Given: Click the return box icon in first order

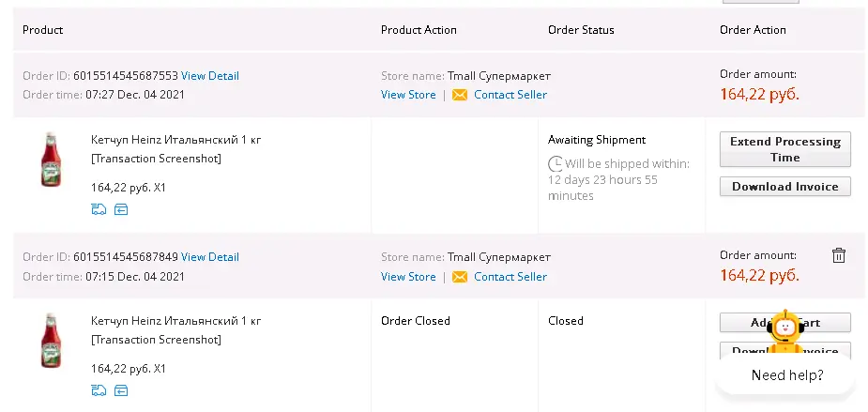Looking at the screenshot, I should click(x=121, y=209).
